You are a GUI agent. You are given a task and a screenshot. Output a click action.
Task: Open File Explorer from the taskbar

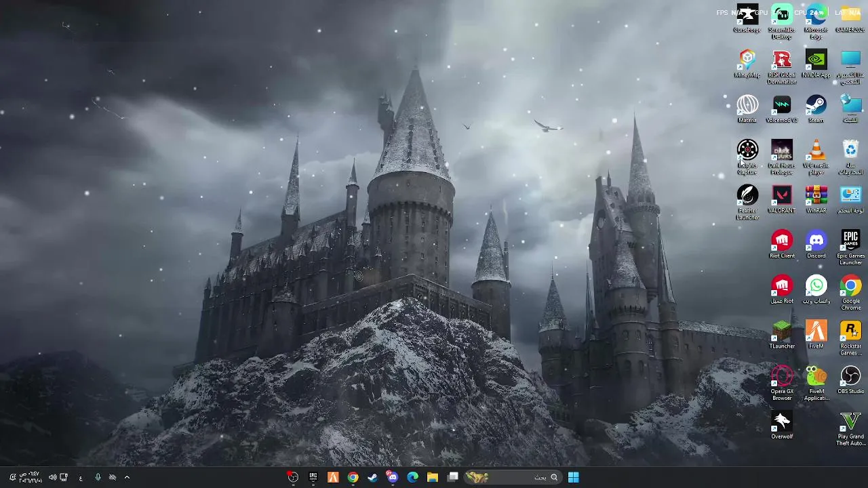tap(432, 477)
